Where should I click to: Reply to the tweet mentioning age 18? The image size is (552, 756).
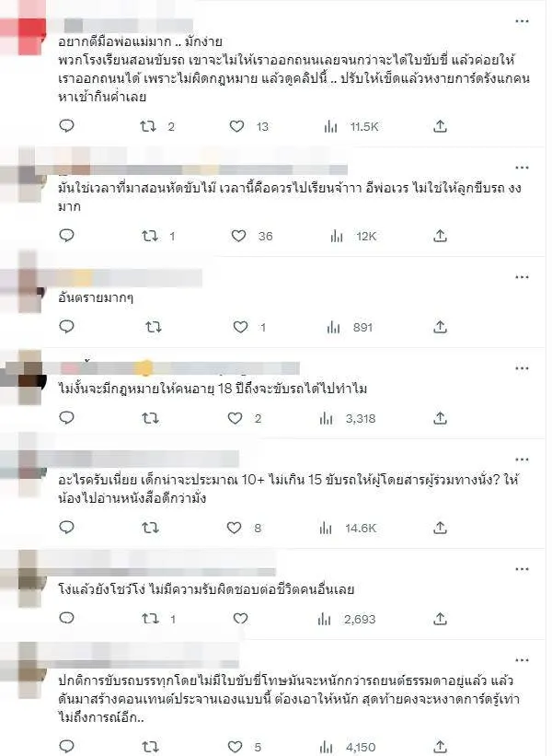click(x=66, y=417)
